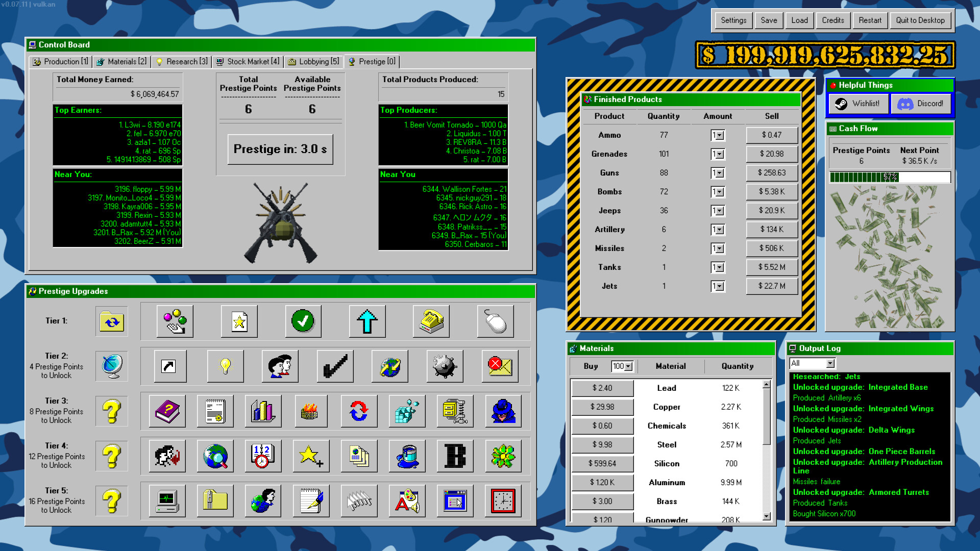This screenshot has width=980, height=551.
Task: Click the wall clock Tier 5 upgrade
Action: click(x=503, y=501)
